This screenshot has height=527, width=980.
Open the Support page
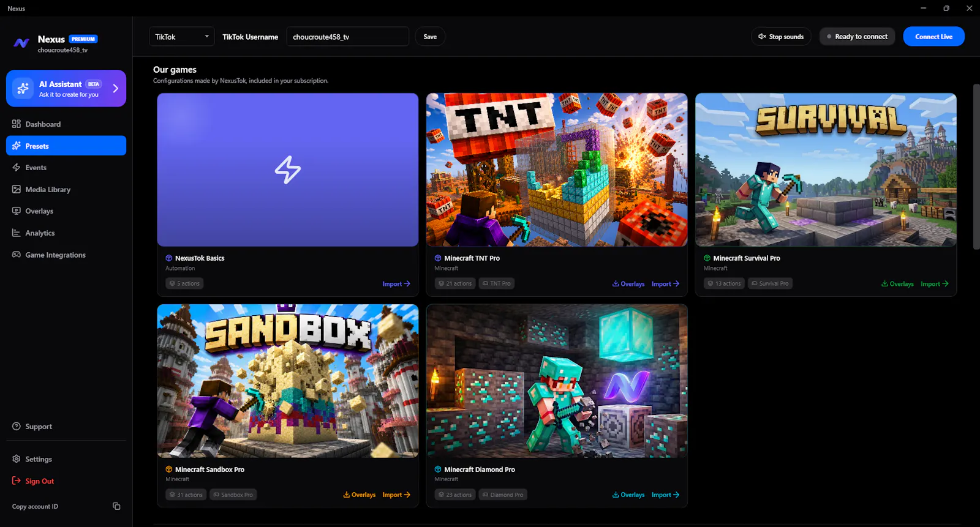[x=66, y=426]
